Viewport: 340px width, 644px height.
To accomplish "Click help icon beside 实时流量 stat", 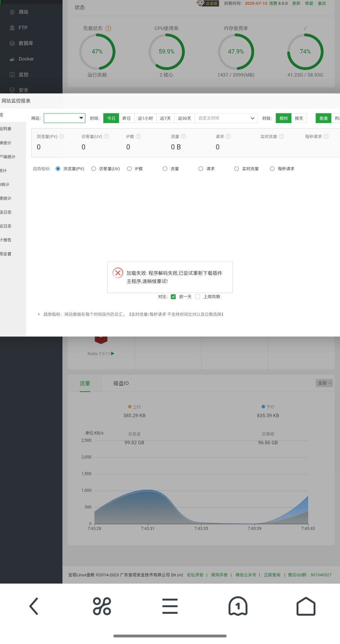I will pyautogui.click(x=281, y=136).
